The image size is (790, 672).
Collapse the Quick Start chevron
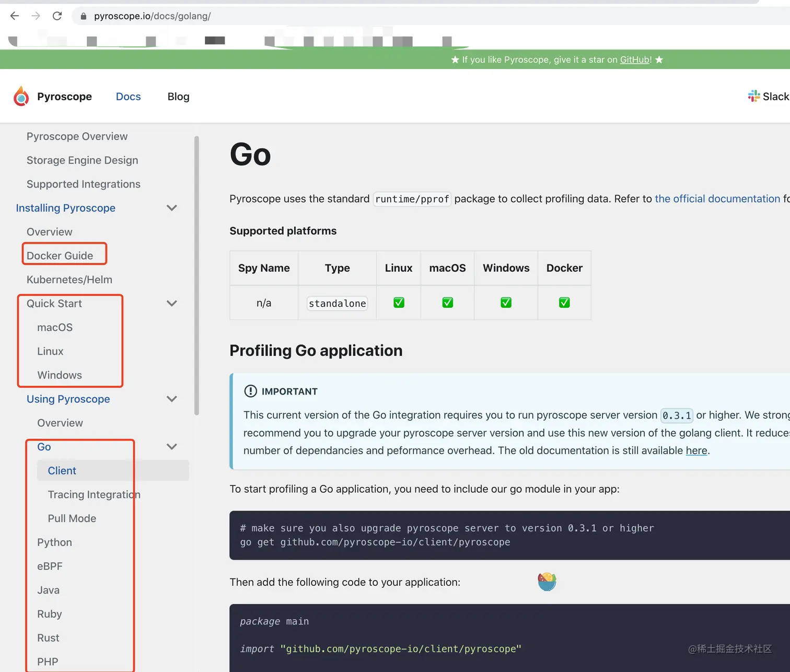tap(171, 304)
